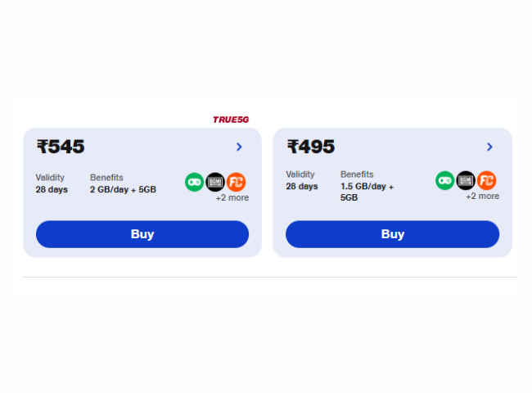Select the ₹545 price heading
Screen dimensions: 532x393
61,147
